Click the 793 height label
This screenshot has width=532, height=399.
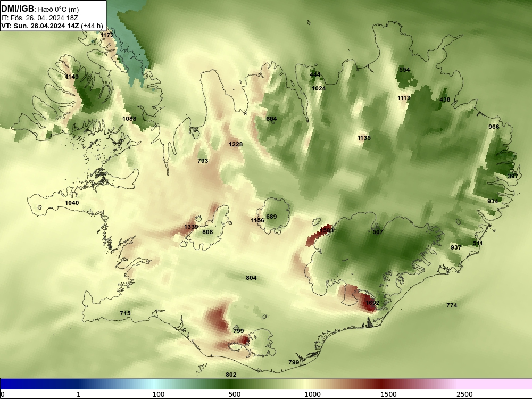coord(203,161)
